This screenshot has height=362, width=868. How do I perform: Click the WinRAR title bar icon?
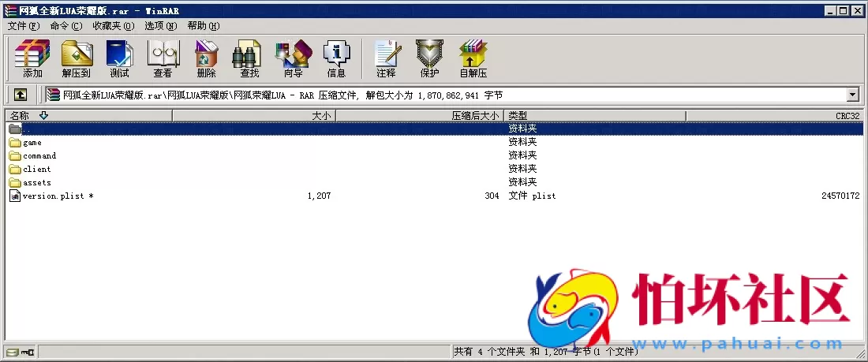pyautogui.click(x=10, y=10)
